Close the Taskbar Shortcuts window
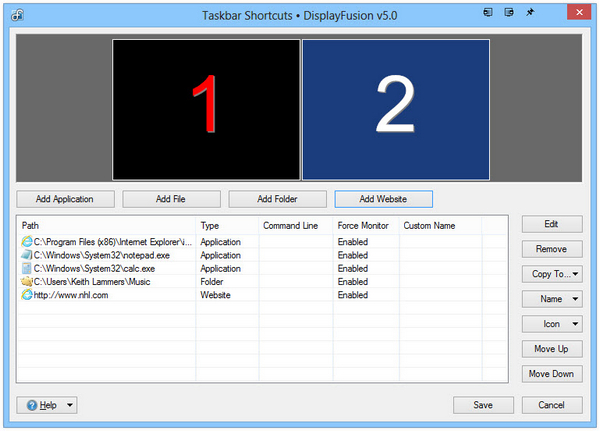Image resolution: width=600 pixels, height=431 pixels. click(x=579, y=12)
